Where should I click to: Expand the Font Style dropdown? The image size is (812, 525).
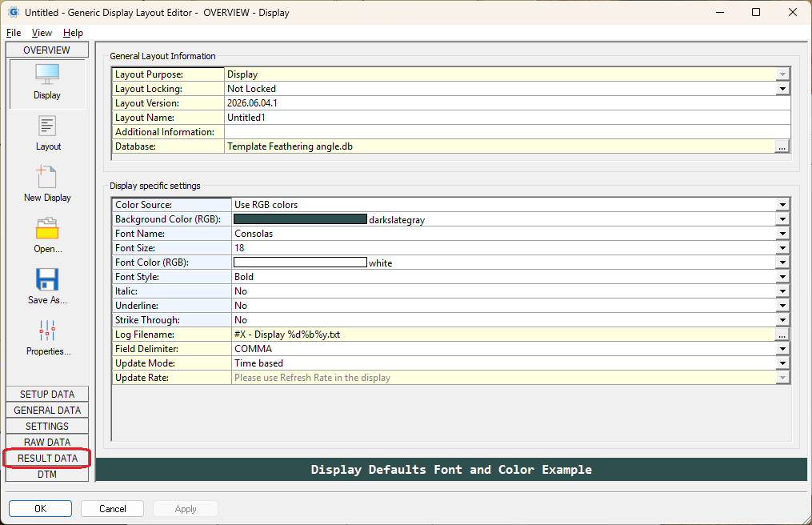pyautogui.click(x=782, y=277)
